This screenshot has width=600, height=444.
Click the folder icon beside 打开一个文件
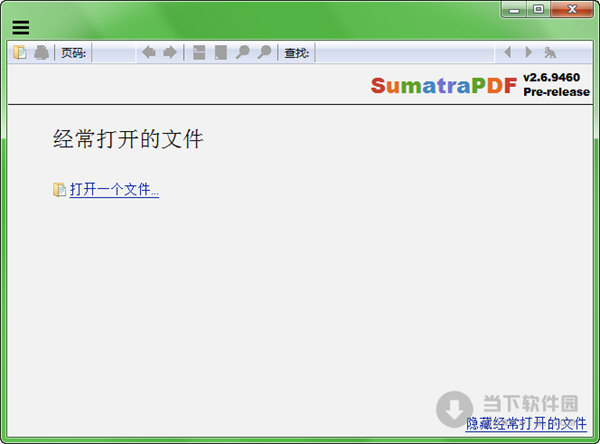click(x=59, y=189)
